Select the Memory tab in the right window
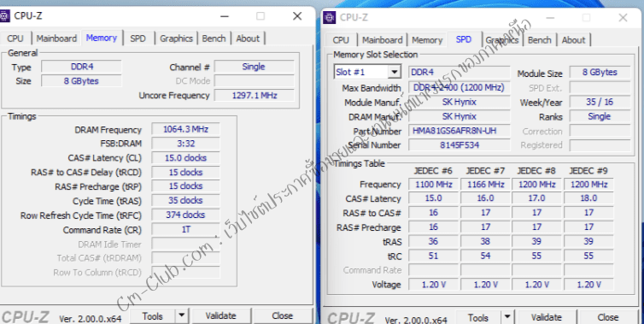This screenshot has height=324, width=644. click(x=427, y=40)
